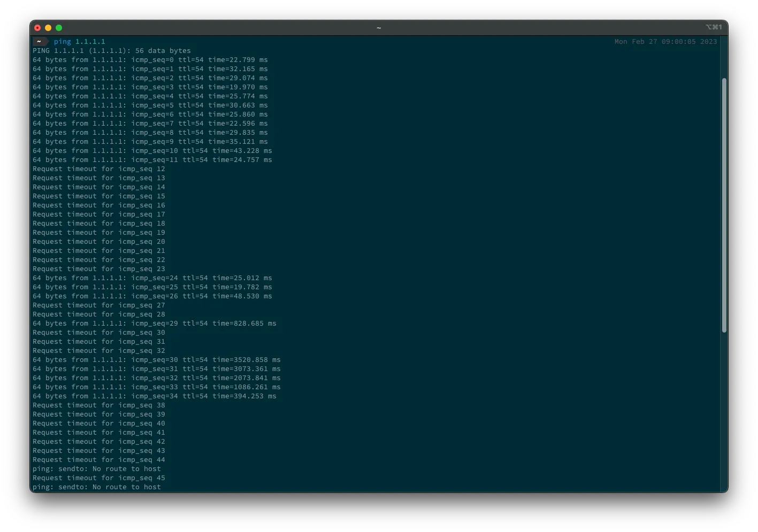This screenshot has width=758, height=532.
Task: Select the "PING 1.1.1.1 (1.1.1.1): 56 data bytes" line
Action: (x=111, y=51)
